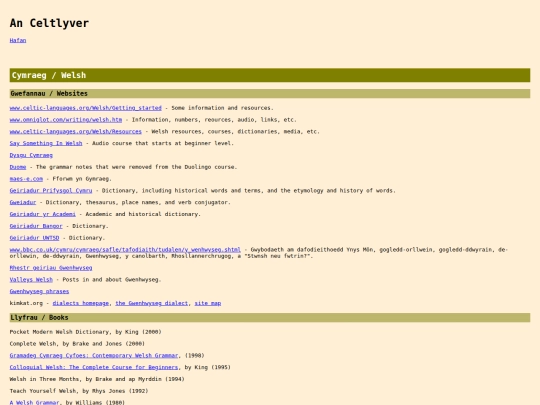Open the kimkat.org dialects homepage link
The height and width of the screenshot is (405, 540).
click(81, 303)
